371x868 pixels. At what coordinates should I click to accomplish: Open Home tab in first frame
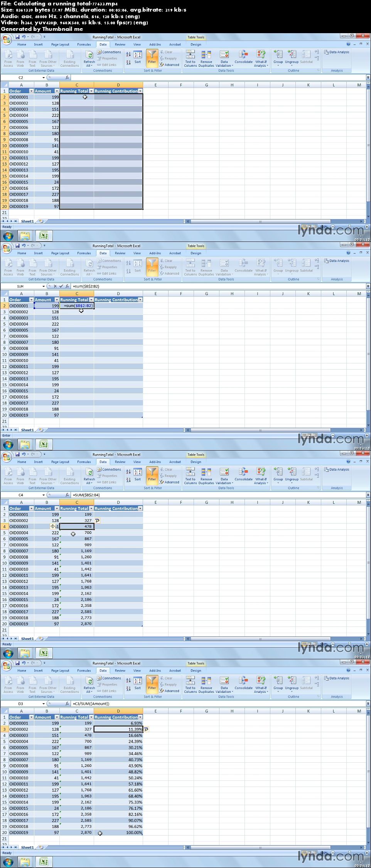22,44
